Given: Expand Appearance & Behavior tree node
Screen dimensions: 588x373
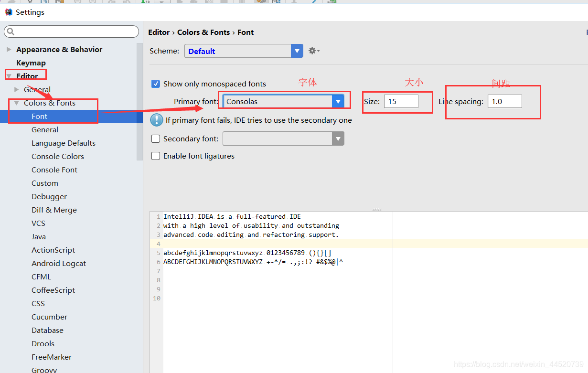Looking at the screenshot, I should pos(9,49).
